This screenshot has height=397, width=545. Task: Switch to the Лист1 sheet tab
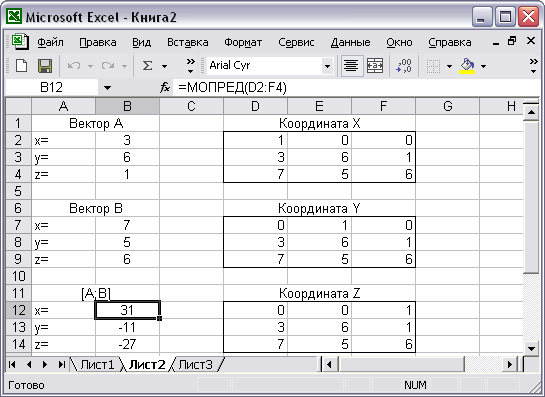coord(97,365)
